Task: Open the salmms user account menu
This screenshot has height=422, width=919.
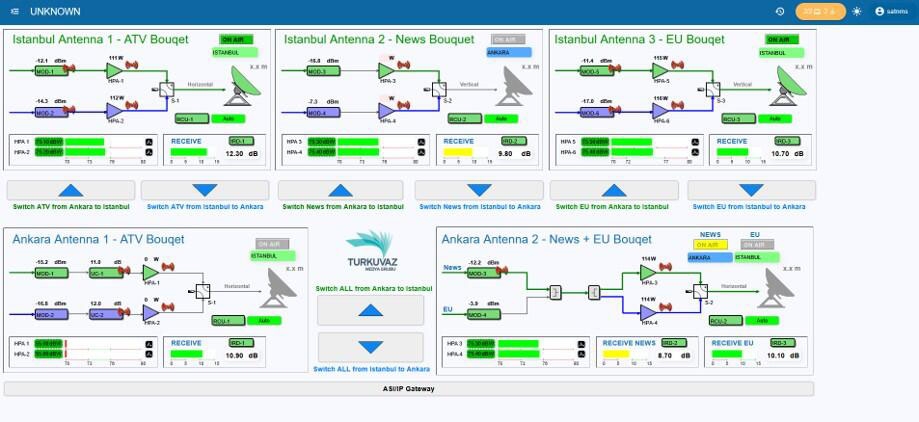Action: pyautogui.click(x=893, y=11)
